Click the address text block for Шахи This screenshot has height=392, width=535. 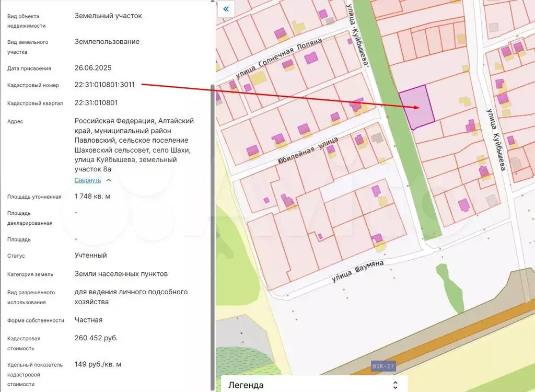[134, 145]
